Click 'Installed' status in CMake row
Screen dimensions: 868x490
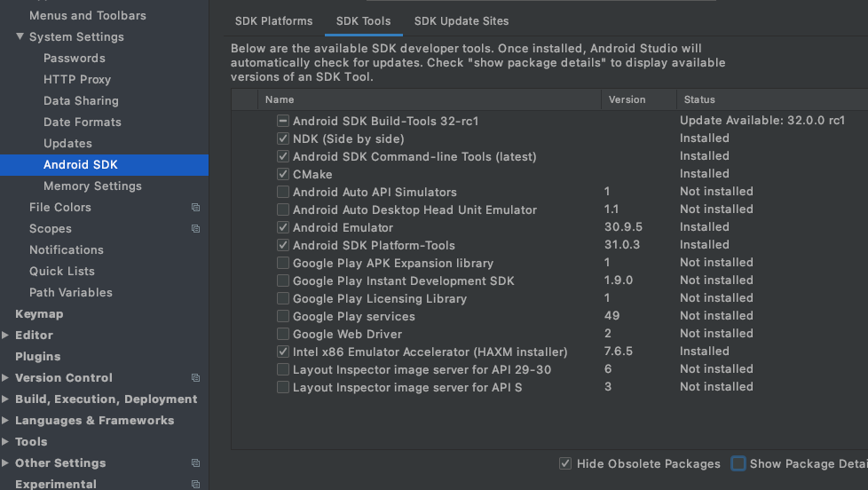point(704,173)
